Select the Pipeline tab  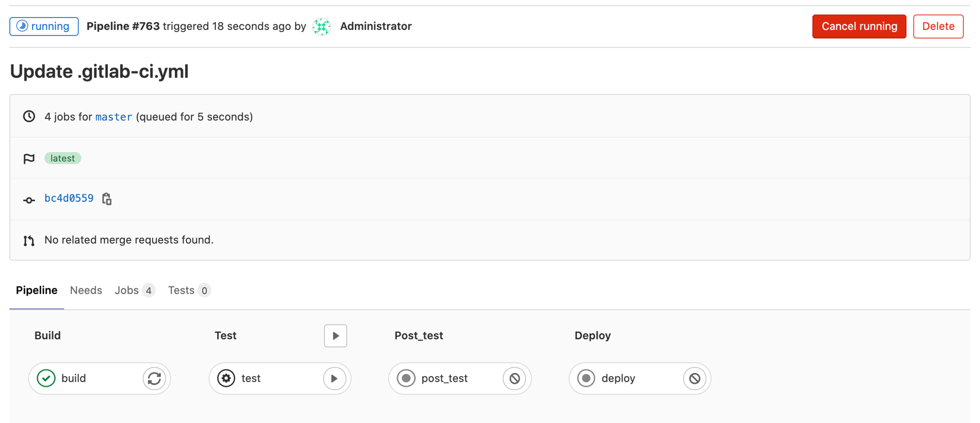click(x=37, y=290)
